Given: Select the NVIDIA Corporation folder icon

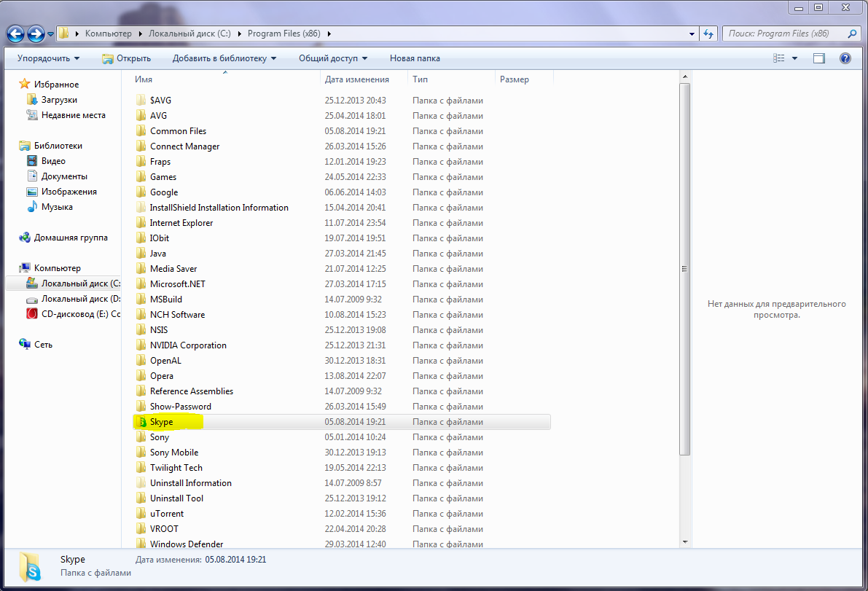Looking at the screenshot, I should pos(141,345).
